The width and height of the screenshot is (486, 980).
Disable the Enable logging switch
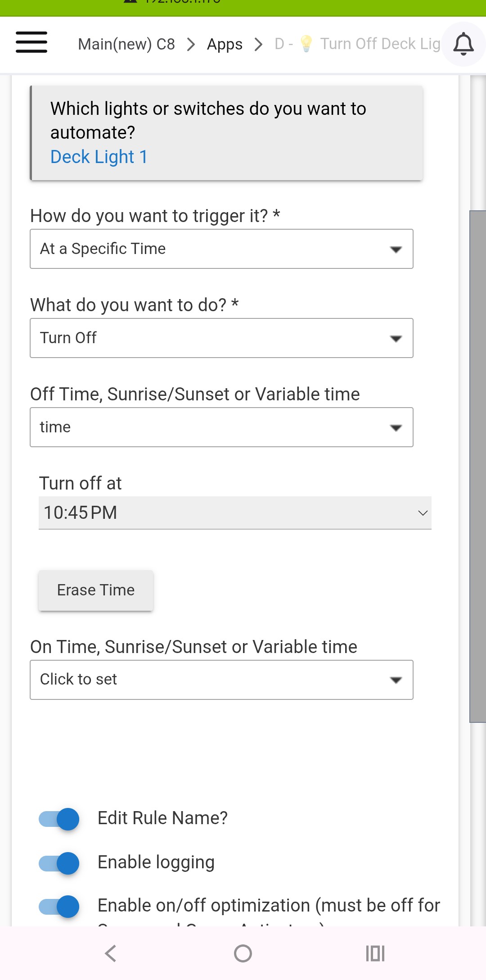click(x=59, y=862)
